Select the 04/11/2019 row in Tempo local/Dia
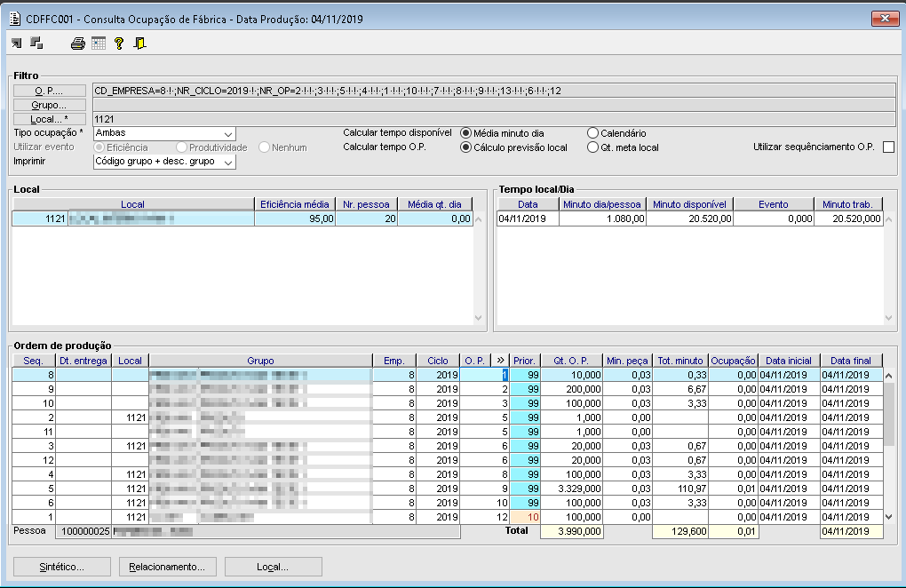Image resolution: width=906 pixels, height=588 pixels. (690, 219)
